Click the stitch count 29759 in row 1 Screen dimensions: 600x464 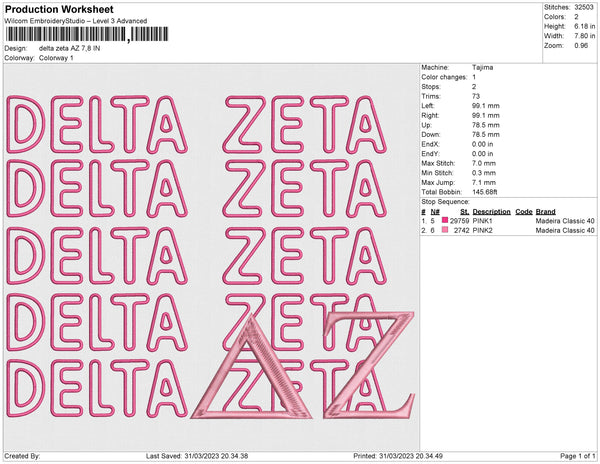tap(459, 221)
